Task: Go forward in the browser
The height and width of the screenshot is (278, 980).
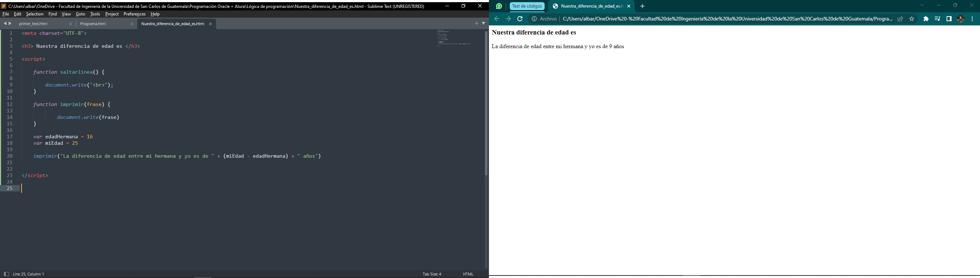Action: point(508,19)
